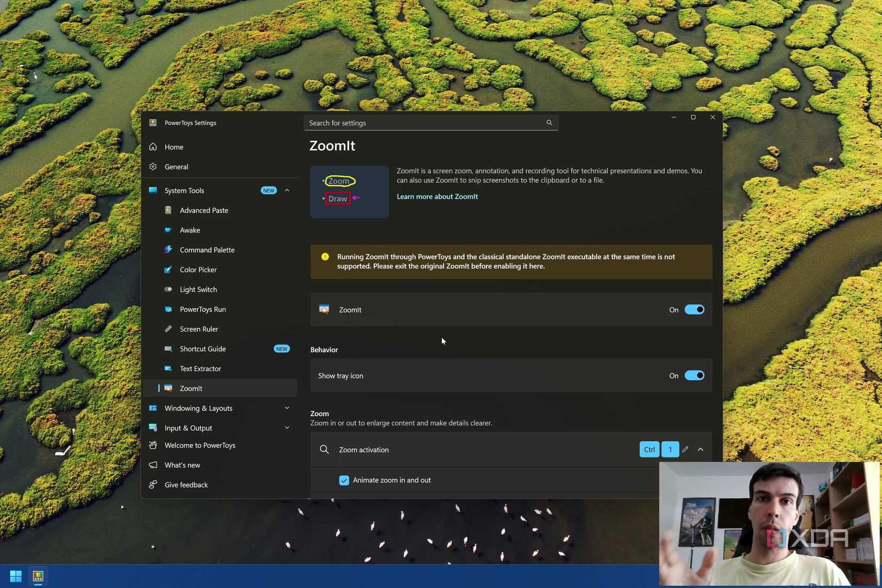Click the Input & Output icon
882x588 pixels.
click(x=153, y=428)
